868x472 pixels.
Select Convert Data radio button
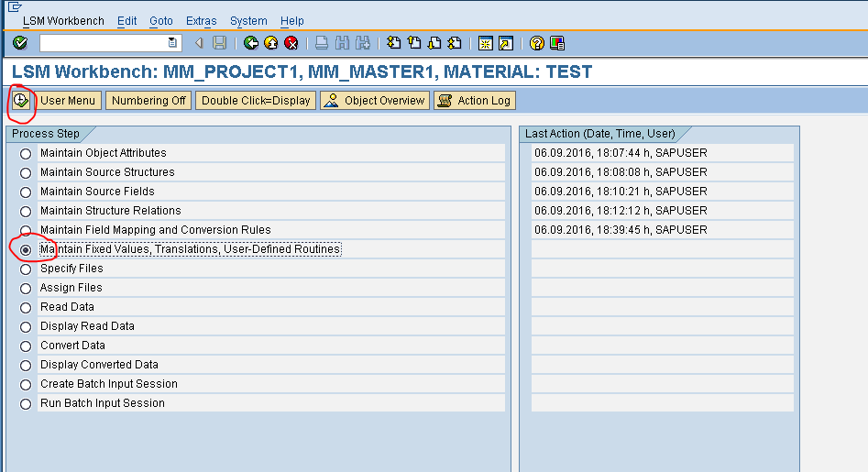coord(26,346)
